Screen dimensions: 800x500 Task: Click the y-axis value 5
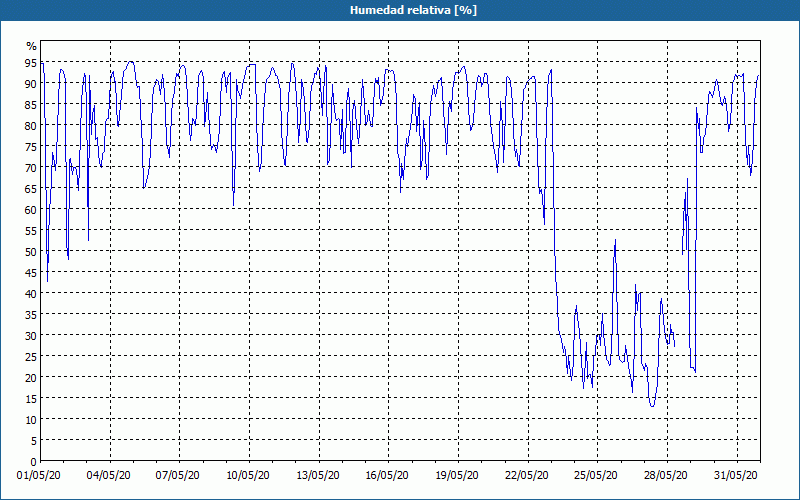(x=34, y=440)
